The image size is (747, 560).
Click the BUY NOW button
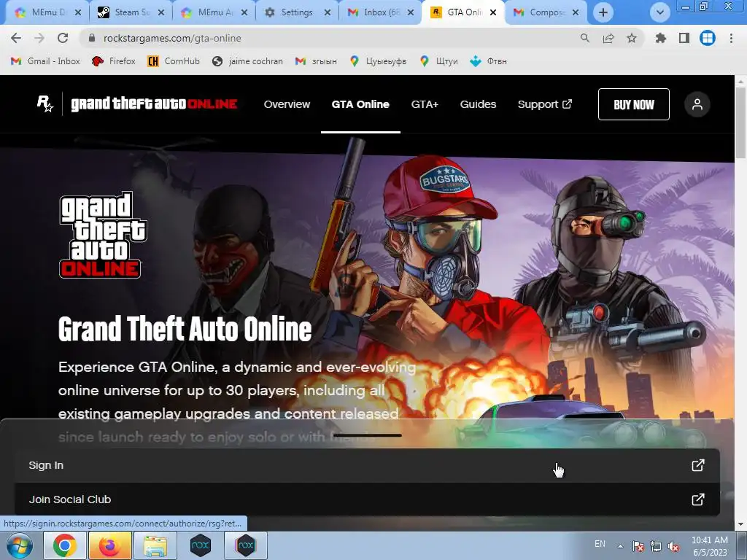634,104
